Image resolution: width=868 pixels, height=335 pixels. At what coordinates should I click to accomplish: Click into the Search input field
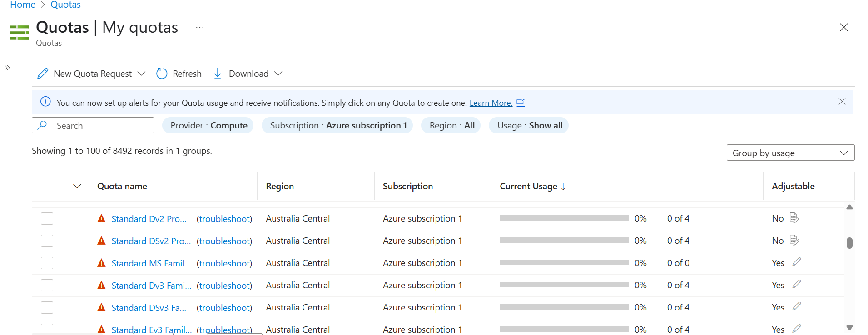point(93,125)
